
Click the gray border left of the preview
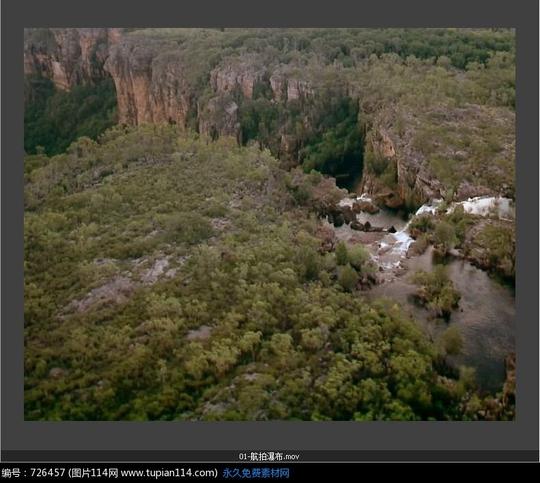(x=12, y=224)
